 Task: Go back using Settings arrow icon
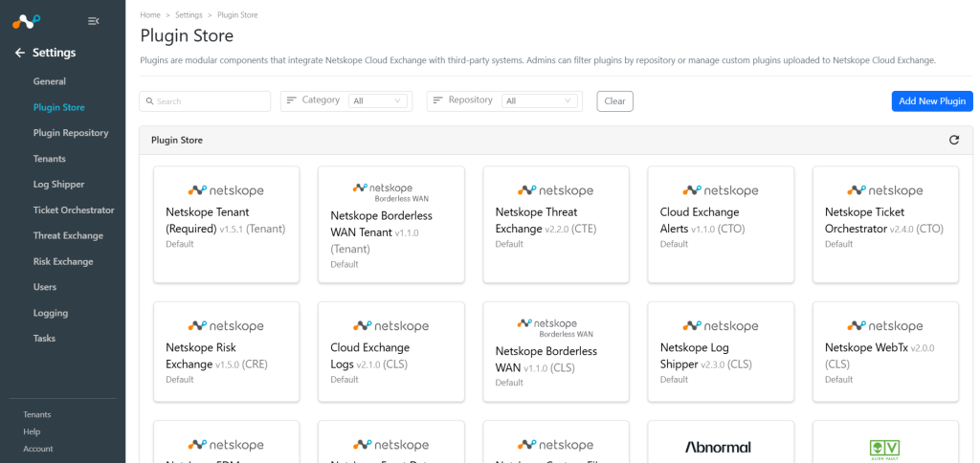(20, 53)
